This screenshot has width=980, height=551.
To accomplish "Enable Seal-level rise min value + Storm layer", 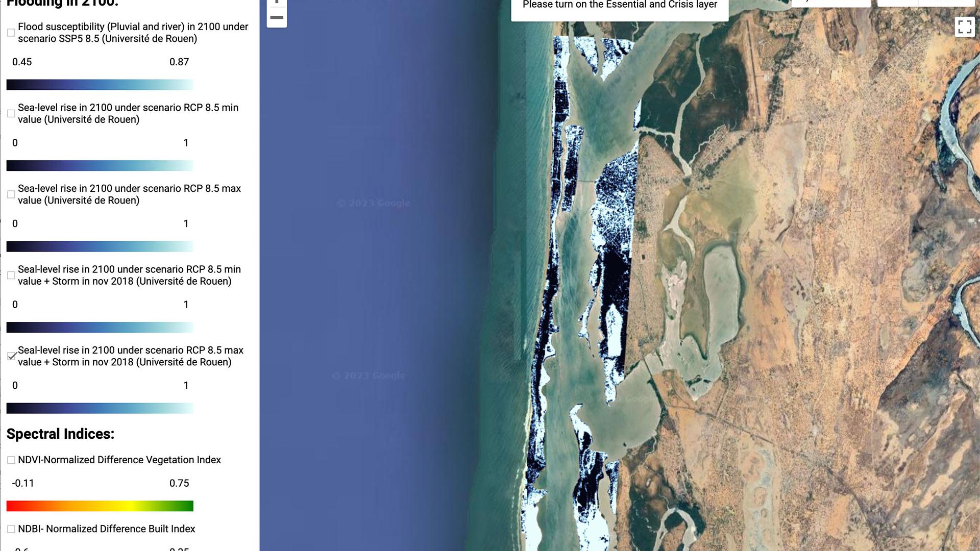I will [x=11, y=275].
